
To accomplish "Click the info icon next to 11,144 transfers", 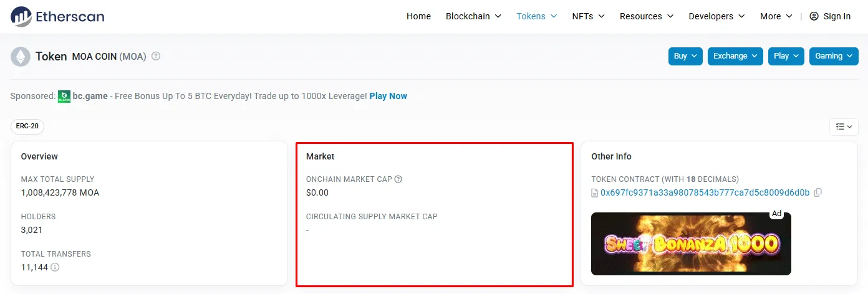I will coord(55,267).
